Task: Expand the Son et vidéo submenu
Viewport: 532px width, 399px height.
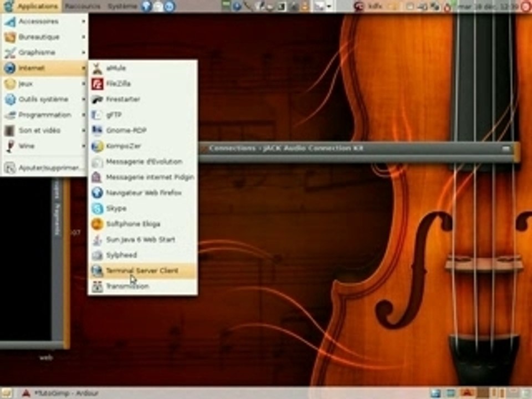Action: pos(44,131)
